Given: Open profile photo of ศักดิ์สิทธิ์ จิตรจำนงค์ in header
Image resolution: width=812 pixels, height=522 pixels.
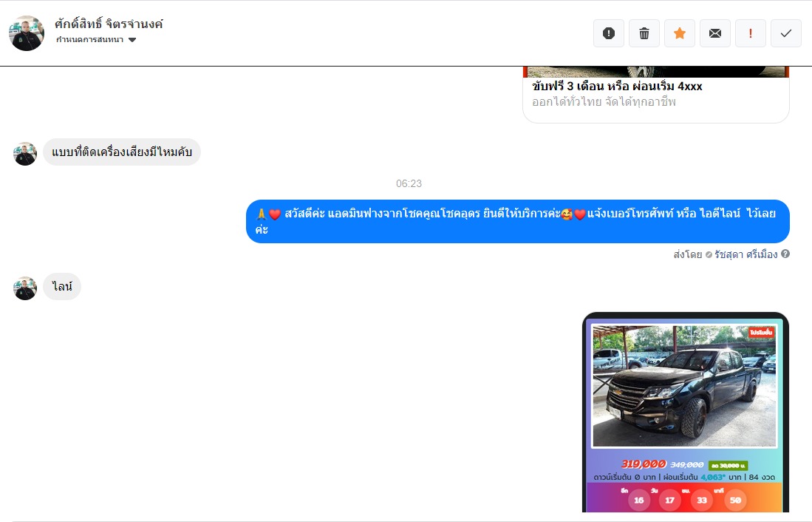Looking at the screenshot, I should [27, 33].
